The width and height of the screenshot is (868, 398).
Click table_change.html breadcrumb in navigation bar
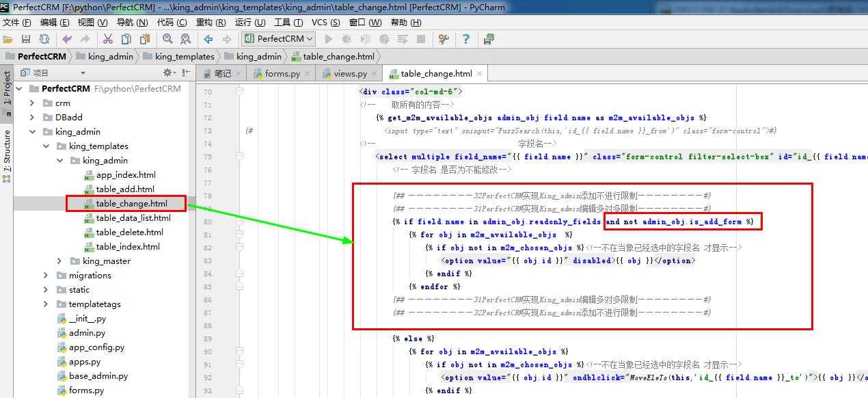333,57
